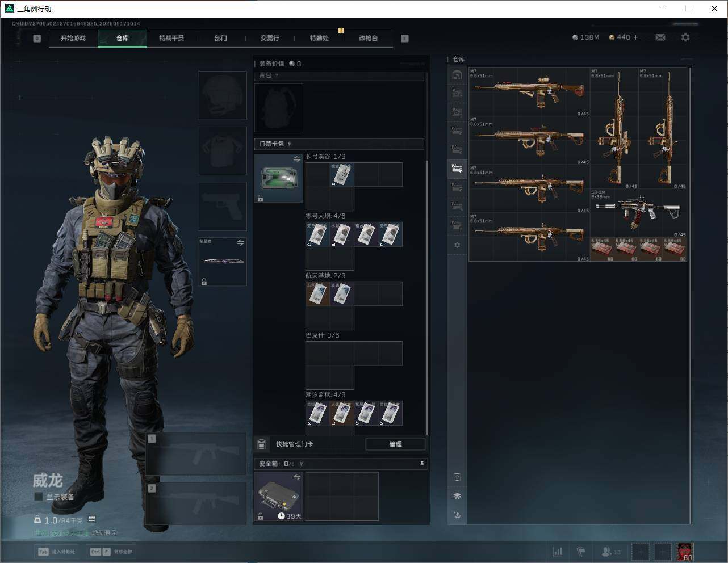The image size is (728, 563).
Task: Open the 特战干员 tab
Action: point(171,38)
